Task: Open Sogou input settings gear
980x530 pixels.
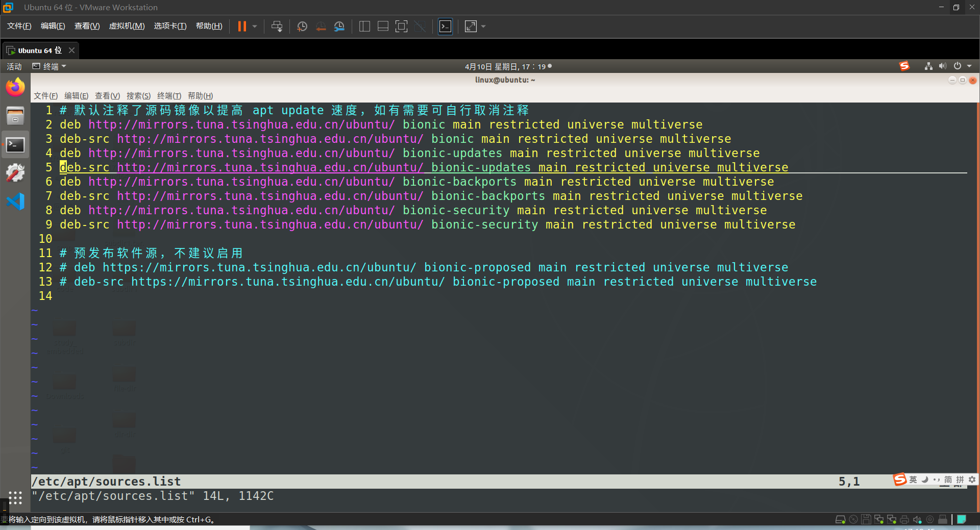Action: coord(972,479)
